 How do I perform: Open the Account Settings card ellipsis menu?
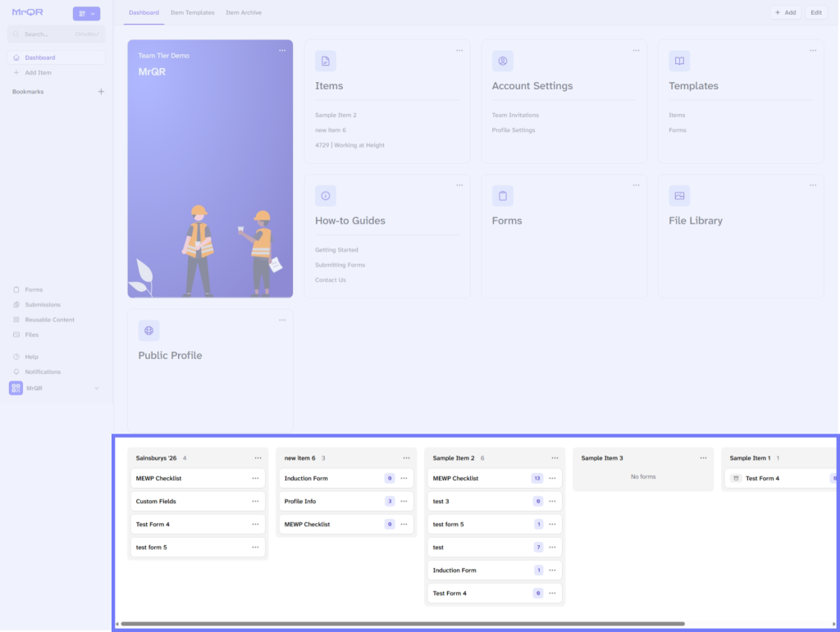click(x=637, y=50)
